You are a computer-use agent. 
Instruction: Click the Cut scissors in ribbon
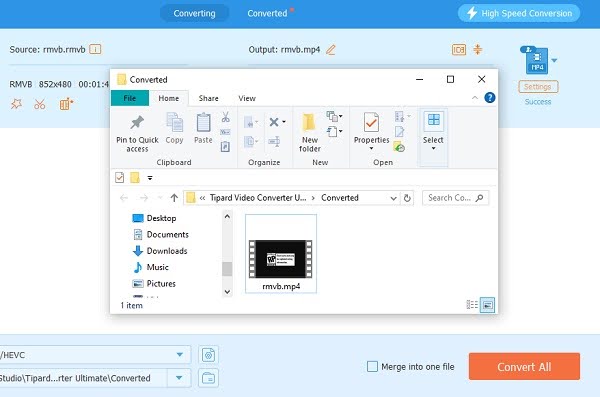coord(226,117)
